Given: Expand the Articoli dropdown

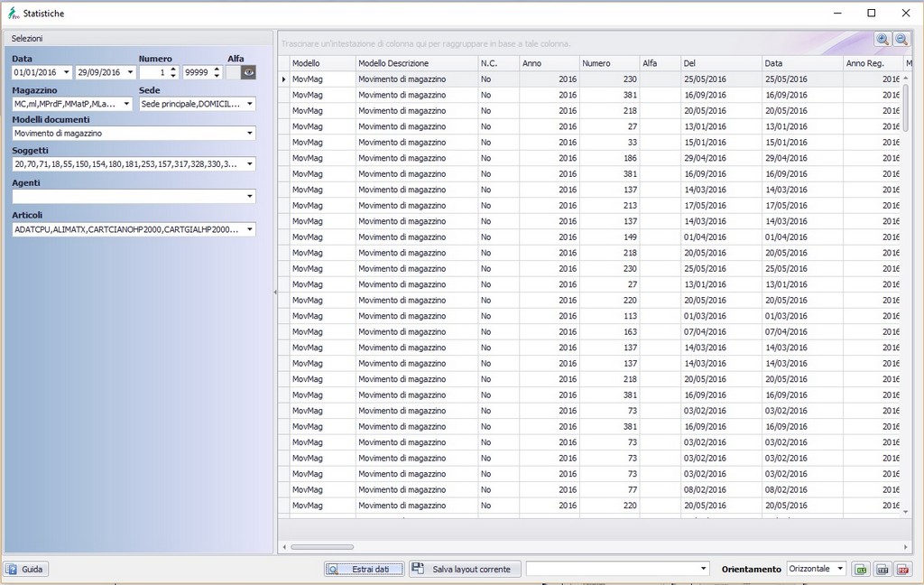Looking at the screenshot, I should pyautogui.click(x=250, y=229).
